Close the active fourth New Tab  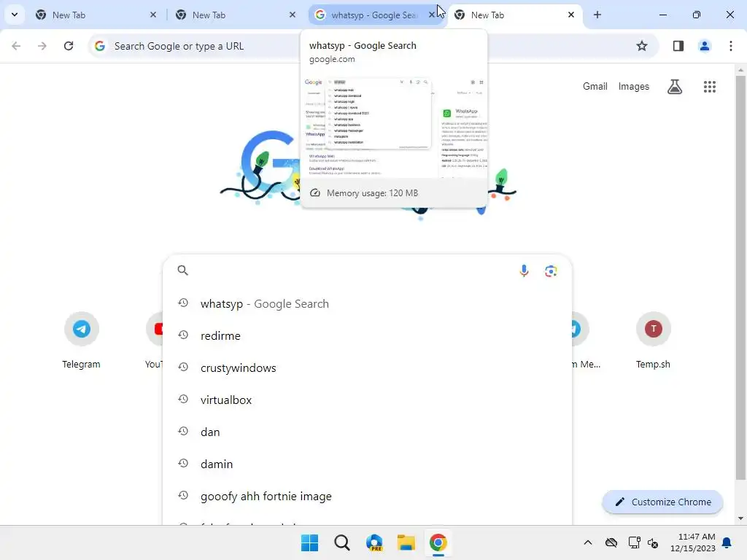(x=571, y=15)
